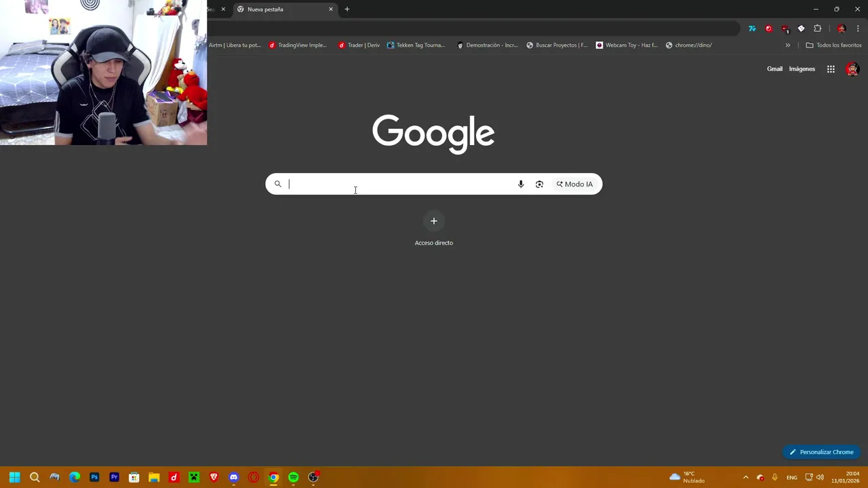Open the Extensions puzzle menu

tap(817, 28)
